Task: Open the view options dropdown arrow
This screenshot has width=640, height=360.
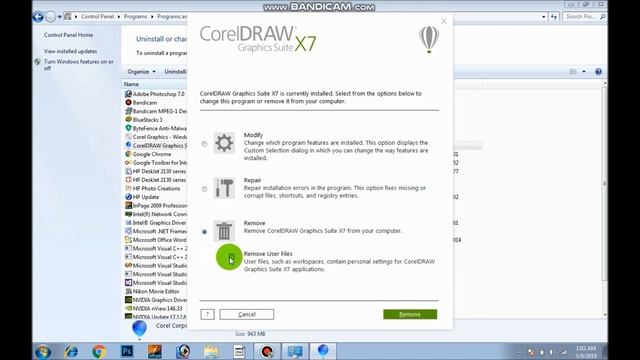Action: (x=584, y=71)
